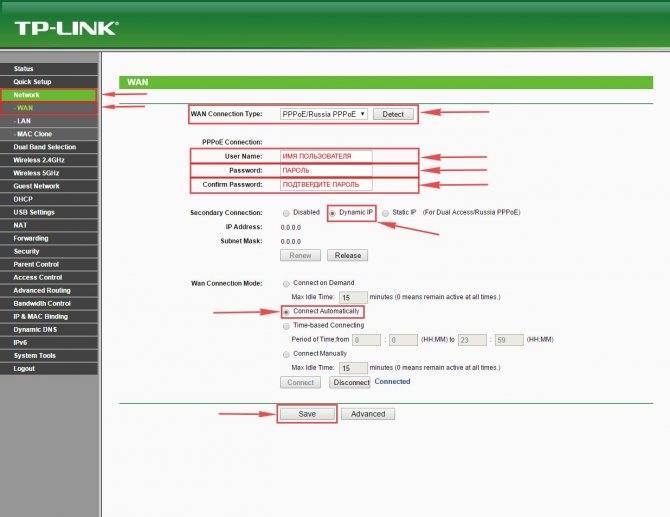Image resolution: width=670 pixels, height=517 pixels.
Task: Click the Release button
Action: click(347, 255)
